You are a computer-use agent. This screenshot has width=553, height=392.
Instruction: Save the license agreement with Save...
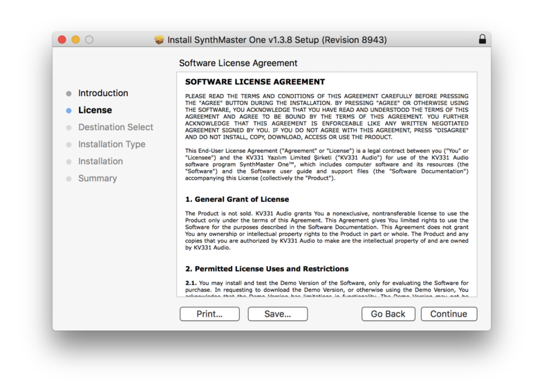pos(278,314)
